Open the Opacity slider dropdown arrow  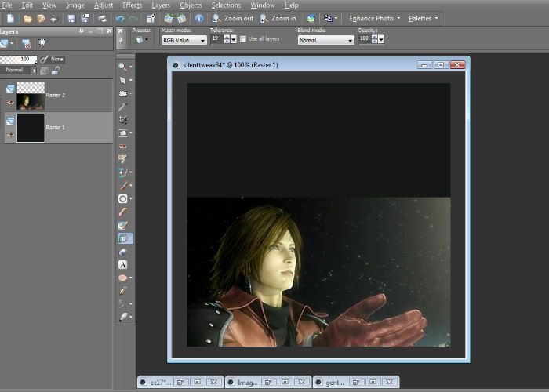pyautogui.click(x=381, y=39)
